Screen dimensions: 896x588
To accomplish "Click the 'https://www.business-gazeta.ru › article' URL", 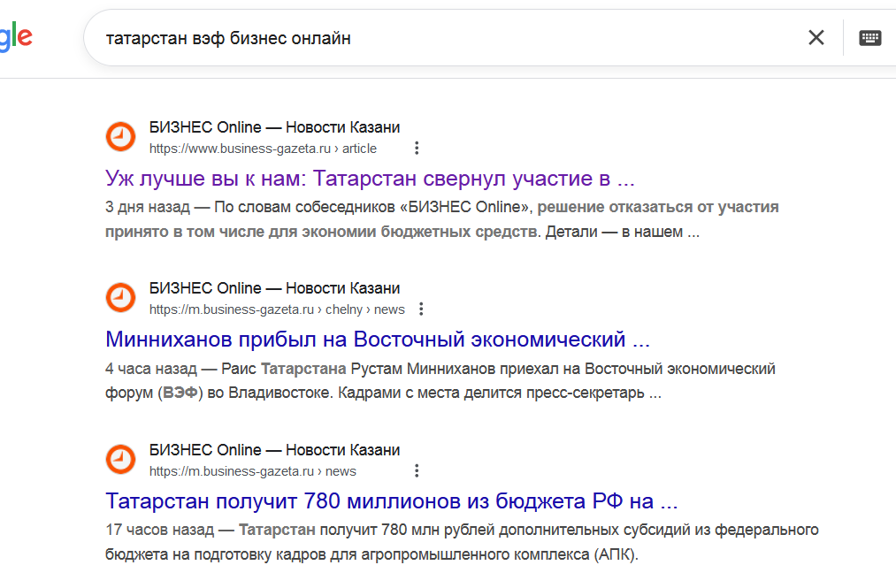I will coord(263,149).
